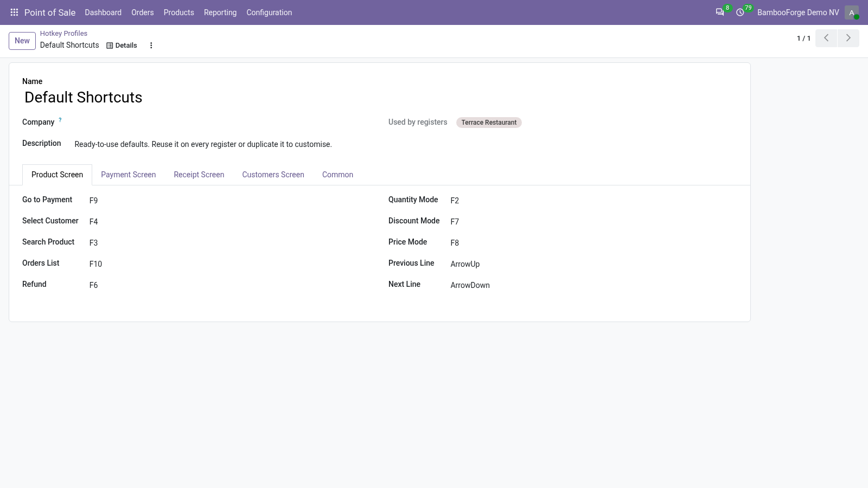Click the Terrace Restaurant register tag
868x488 pixels.
click(x=489, y=123)
